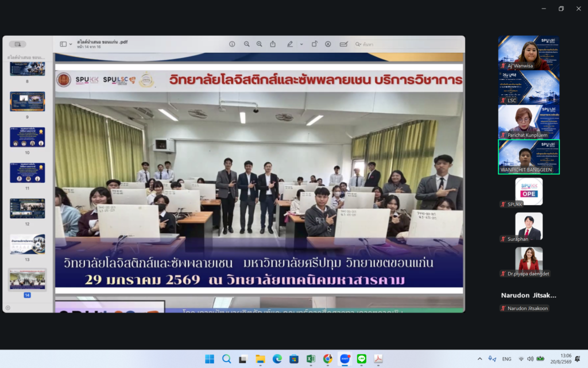Viewport: 588px width, 368px height.
Task: Open Microsoft Edge from the taskbar
Action: (277, 359)
